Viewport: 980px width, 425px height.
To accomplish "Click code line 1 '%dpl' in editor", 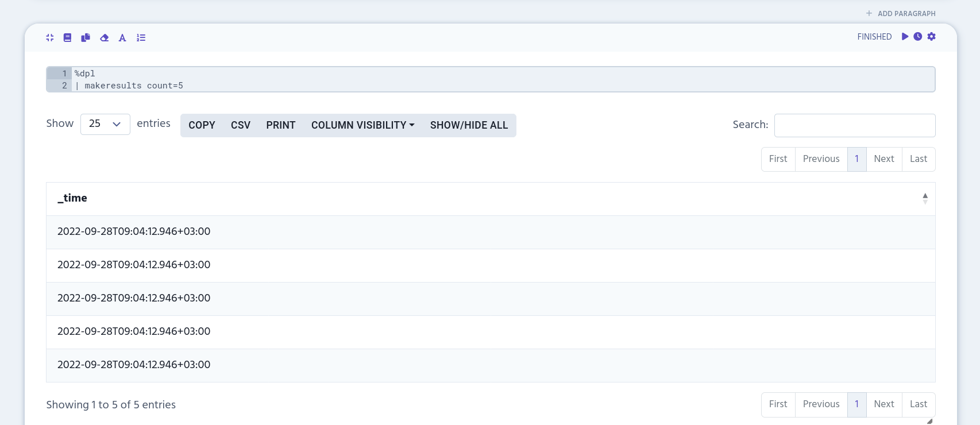I will (85, 74).
